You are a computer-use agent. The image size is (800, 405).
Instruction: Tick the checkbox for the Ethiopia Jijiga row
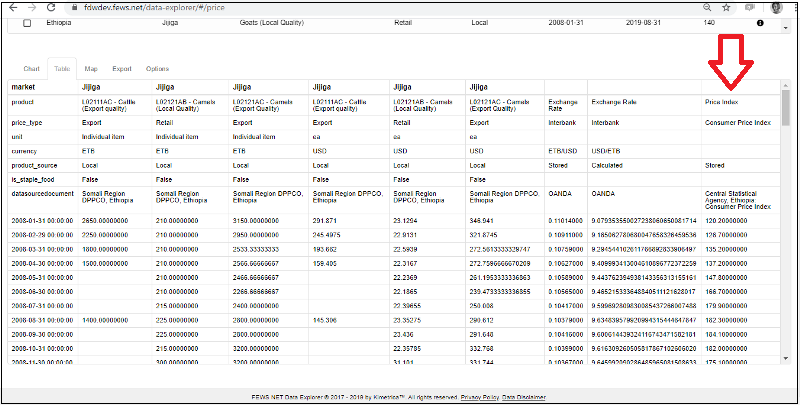pyautogui.click(x=27, y=22)
